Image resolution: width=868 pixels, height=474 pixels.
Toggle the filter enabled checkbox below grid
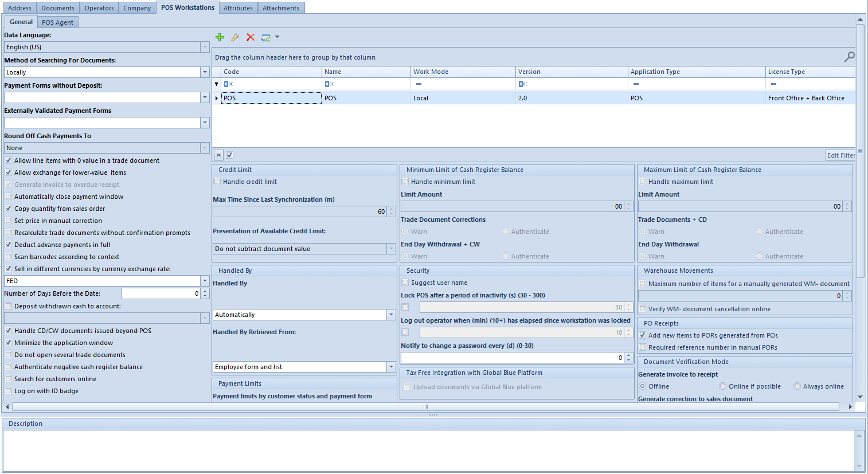coord(229,155)
